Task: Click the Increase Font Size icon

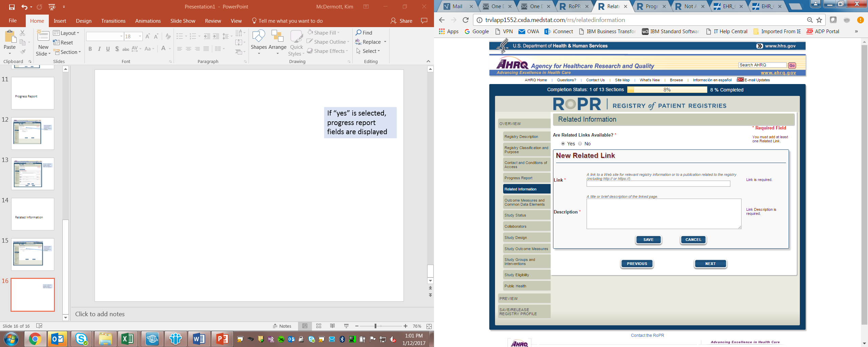Action: coord(147,36)
